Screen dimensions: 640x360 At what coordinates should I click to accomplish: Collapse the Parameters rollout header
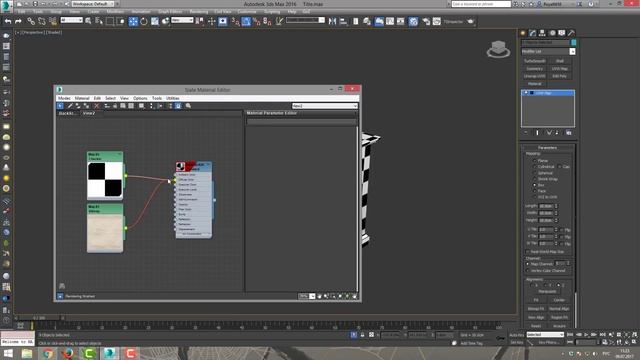pos(547,148)
